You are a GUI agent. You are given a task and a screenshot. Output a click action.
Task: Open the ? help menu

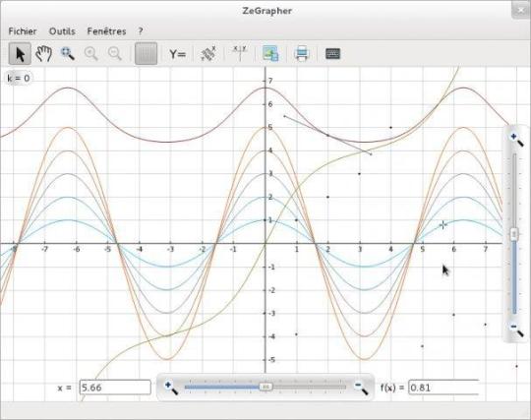pyautogui.click(x=141, y=31)
